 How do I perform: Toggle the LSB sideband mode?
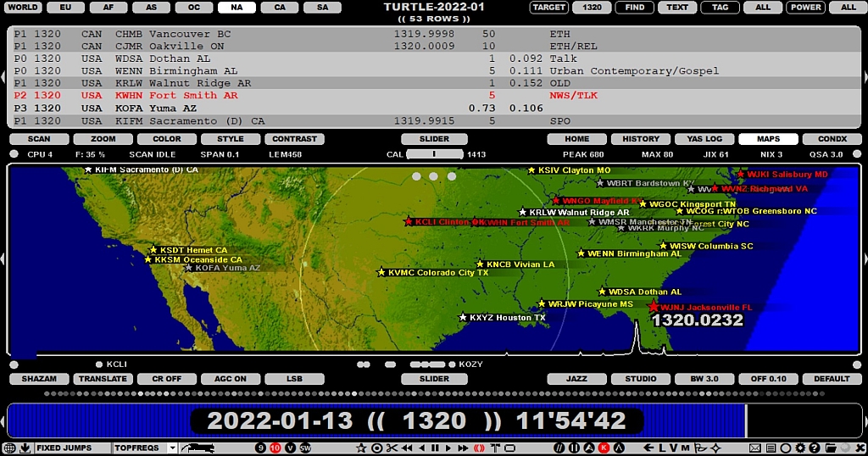pyautogui.click(x=294, y=379)
